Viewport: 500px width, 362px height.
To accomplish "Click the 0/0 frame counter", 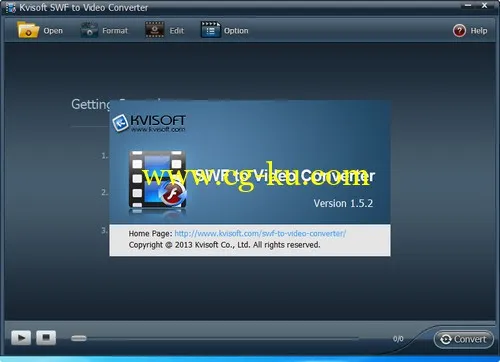I will pyautogui.click(x=398, y=339).
